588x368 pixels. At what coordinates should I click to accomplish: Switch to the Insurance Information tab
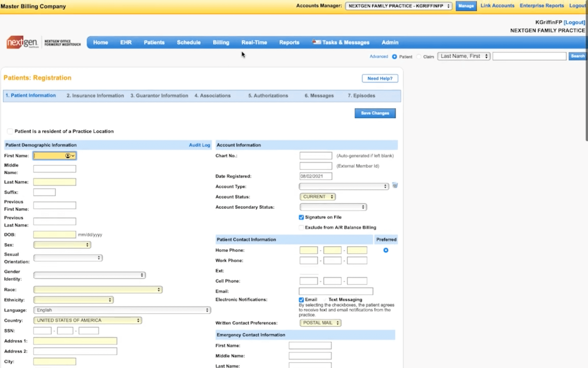[x=95, y=95]
